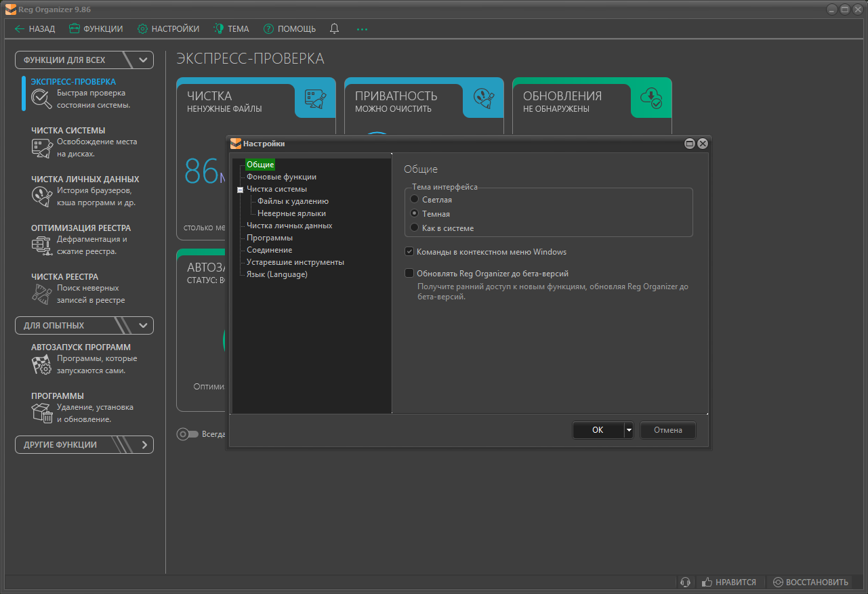The width and height of the screenshot is (868, 594).
Task: Collapse the Чистка системы tree node
Action: point(240,190)
